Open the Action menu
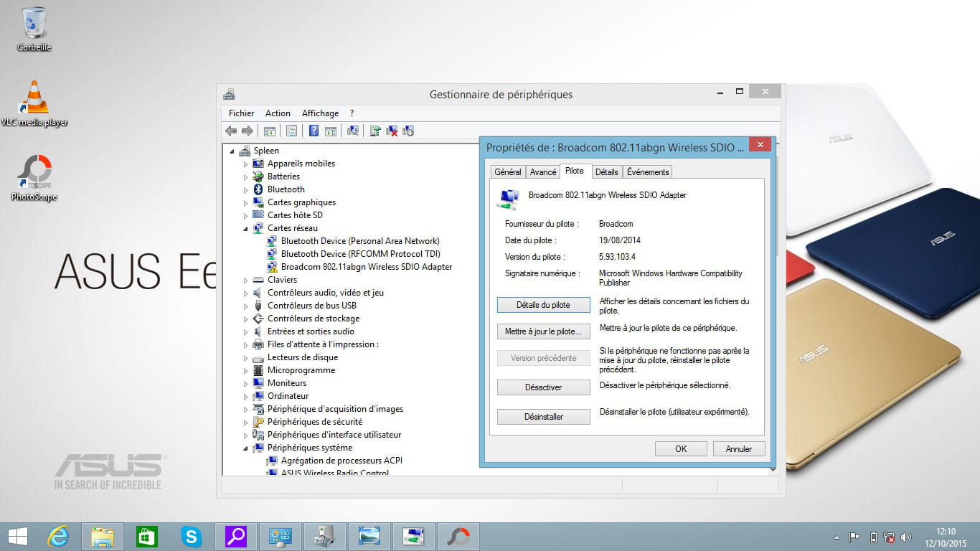Image resolution: width=980 pixels, height=551 pixels. click(x=278, y=113)
